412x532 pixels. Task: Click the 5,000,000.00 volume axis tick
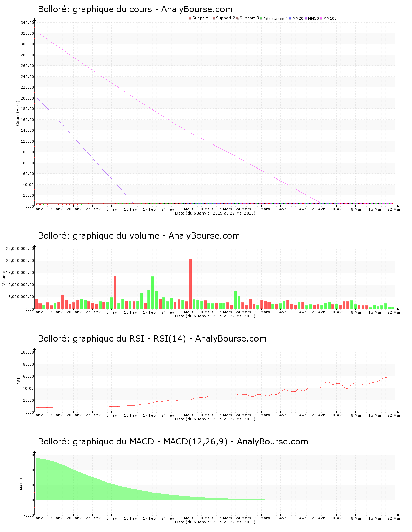pyautogui.click(x=21, y=297)
